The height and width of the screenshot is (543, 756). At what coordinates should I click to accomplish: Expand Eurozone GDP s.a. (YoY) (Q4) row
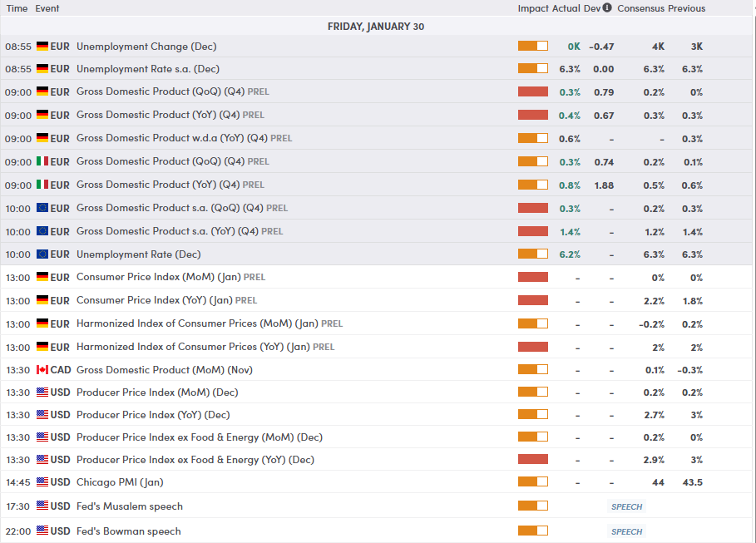coord(376,231)
